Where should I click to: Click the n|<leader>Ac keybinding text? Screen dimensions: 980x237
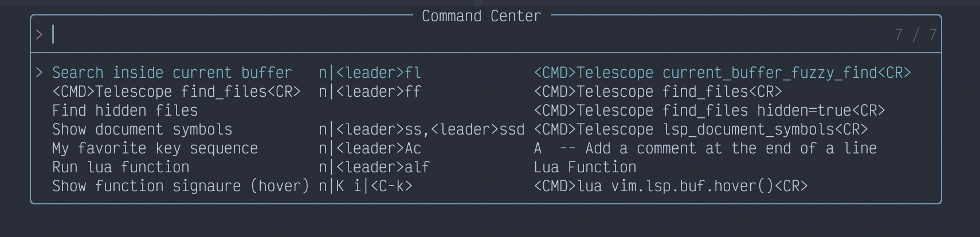click(370, 148)
